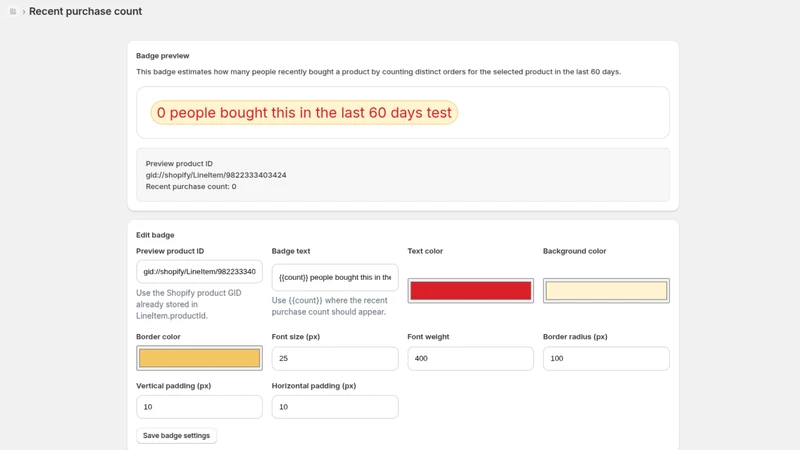Focus the Preview product ID input field
Screen dimensions: 800x450
click(199, 271)
